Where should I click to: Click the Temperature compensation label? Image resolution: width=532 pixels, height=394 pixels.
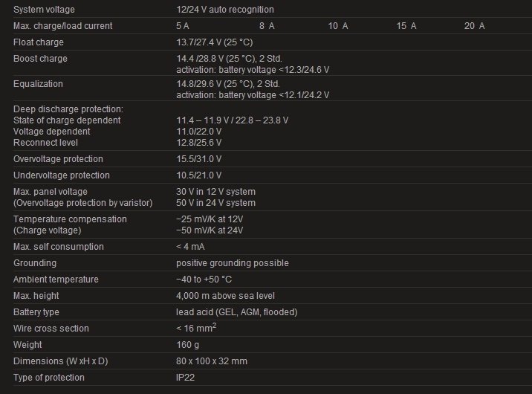coord(70,219)
